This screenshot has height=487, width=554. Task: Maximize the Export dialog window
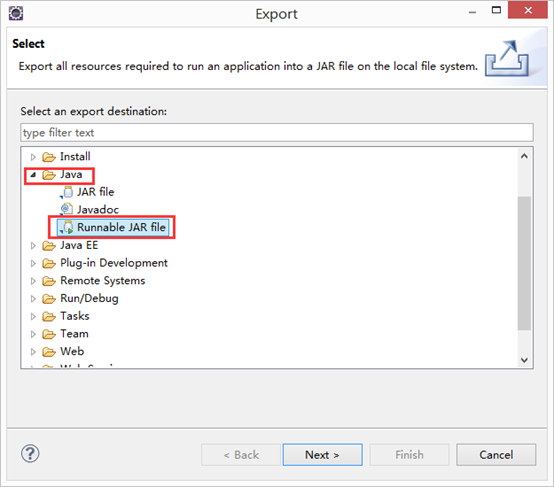point(496,10)
